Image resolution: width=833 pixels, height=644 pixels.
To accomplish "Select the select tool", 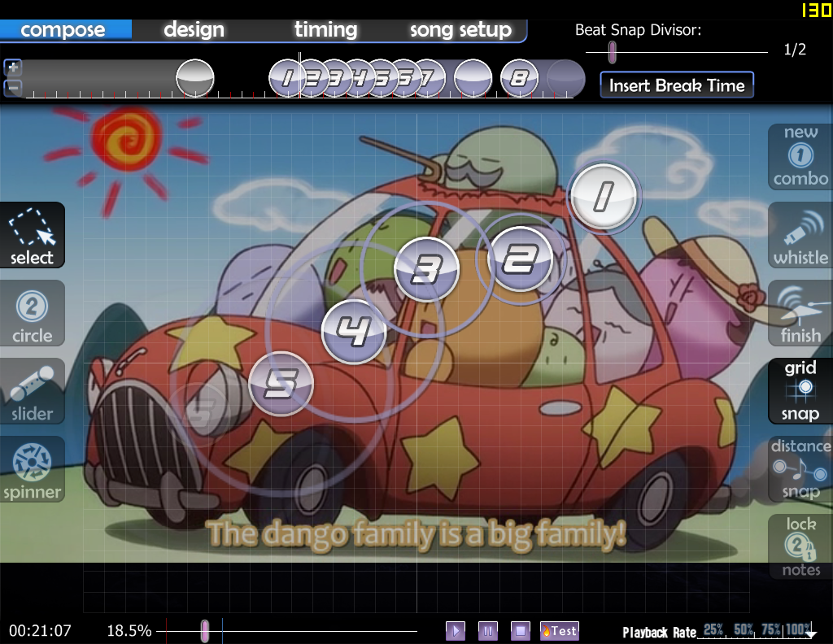I will tap(33, 235).
